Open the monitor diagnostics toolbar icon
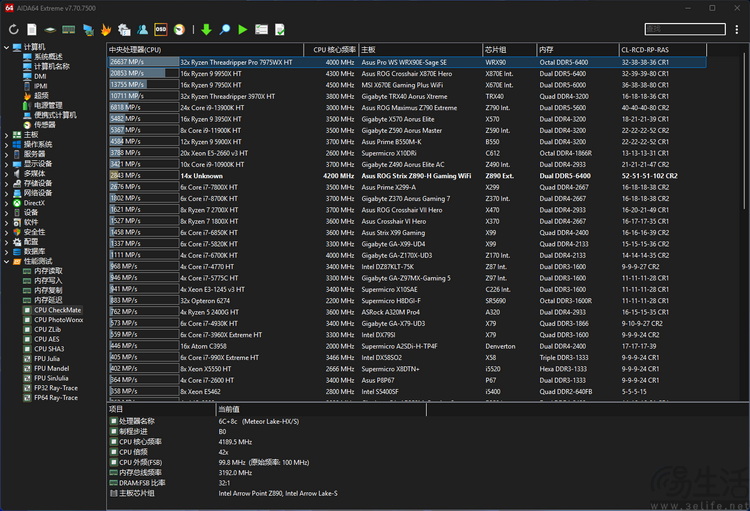750x511 pixels. click(88, 30)
